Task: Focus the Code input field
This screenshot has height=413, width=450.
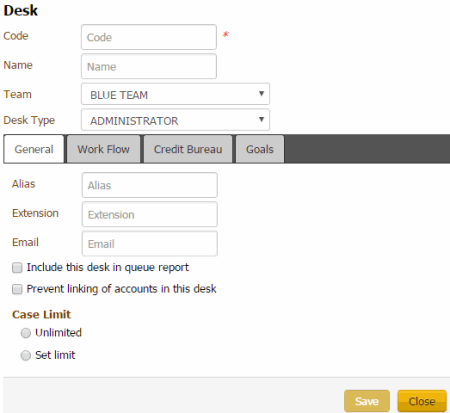Action: point(149,37)
